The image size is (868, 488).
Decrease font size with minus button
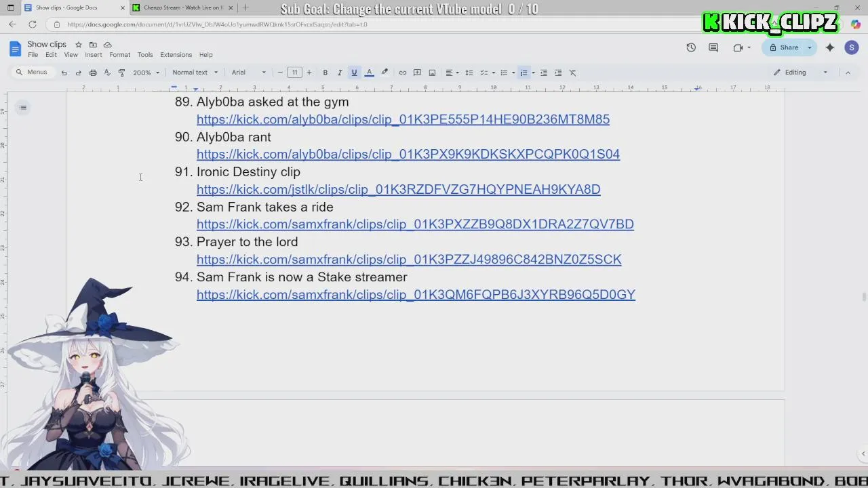[280, 73]
